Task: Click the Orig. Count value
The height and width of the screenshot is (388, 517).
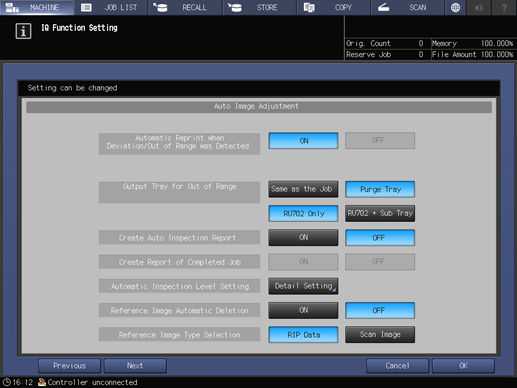Action: tap(420, 43)
